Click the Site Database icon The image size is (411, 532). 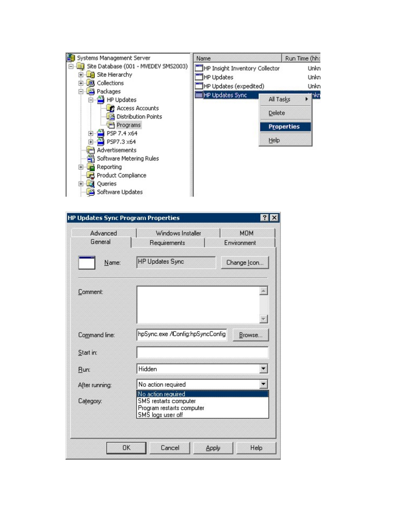[81, 66]
